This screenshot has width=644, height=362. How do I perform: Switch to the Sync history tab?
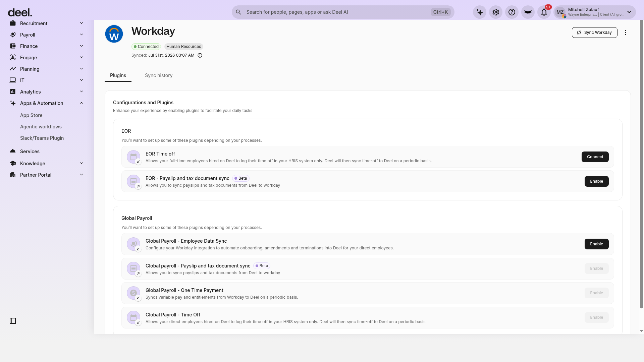pos(159,75)
